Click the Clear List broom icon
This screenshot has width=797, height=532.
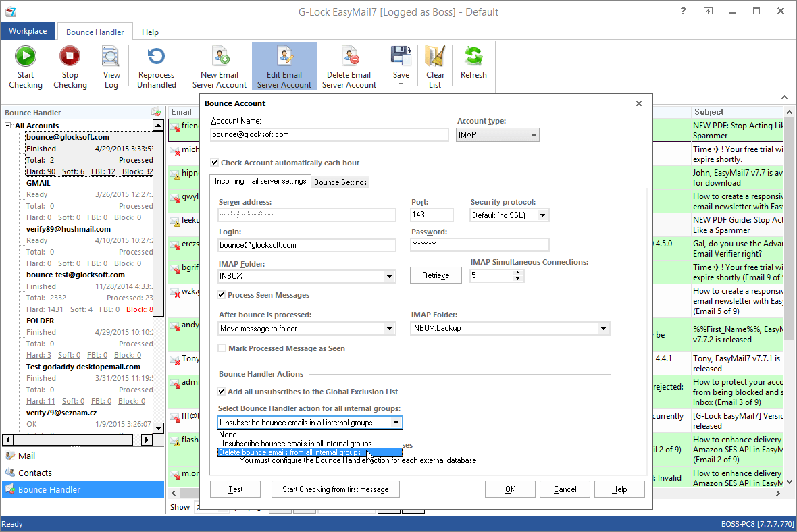435,57
